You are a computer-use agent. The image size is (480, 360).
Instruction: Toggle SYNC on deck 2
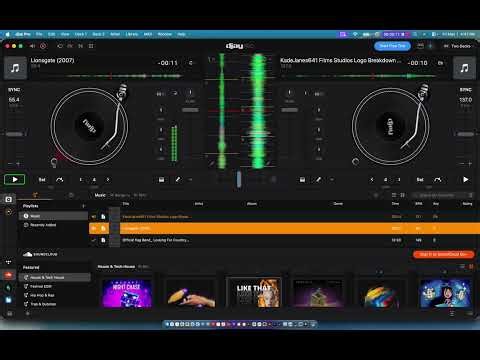click(466, 90)
